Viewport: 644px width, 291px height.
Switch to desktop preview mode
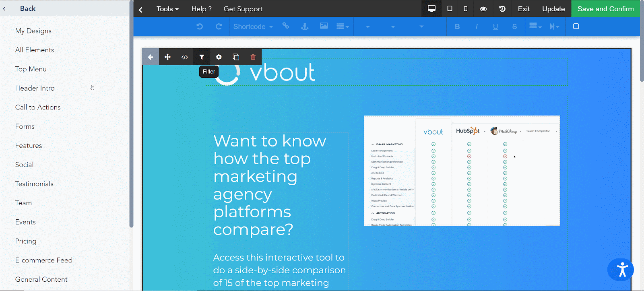click(431, 8)
